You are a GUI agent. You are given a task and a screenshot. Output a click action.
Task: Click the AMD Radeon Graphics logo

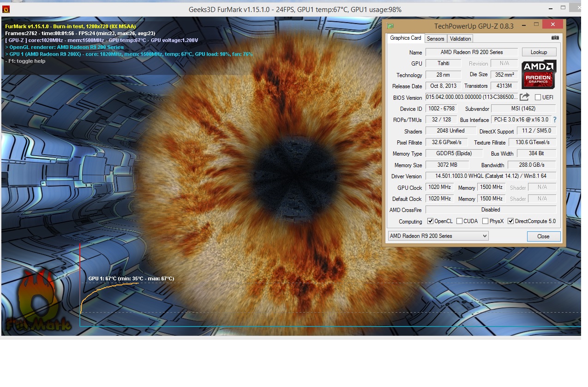pyautogui.click(x=539, y=74)
